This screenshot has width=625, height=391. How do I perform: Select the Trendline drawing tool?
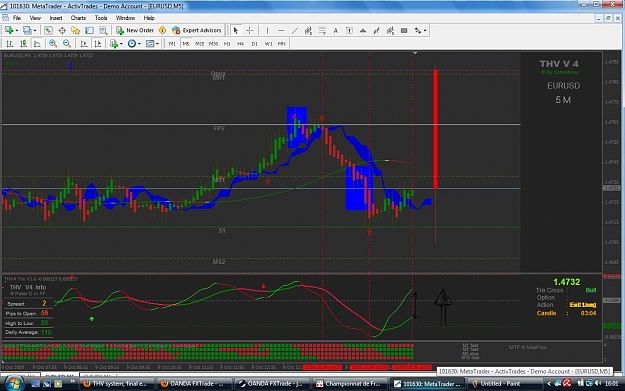295,30
